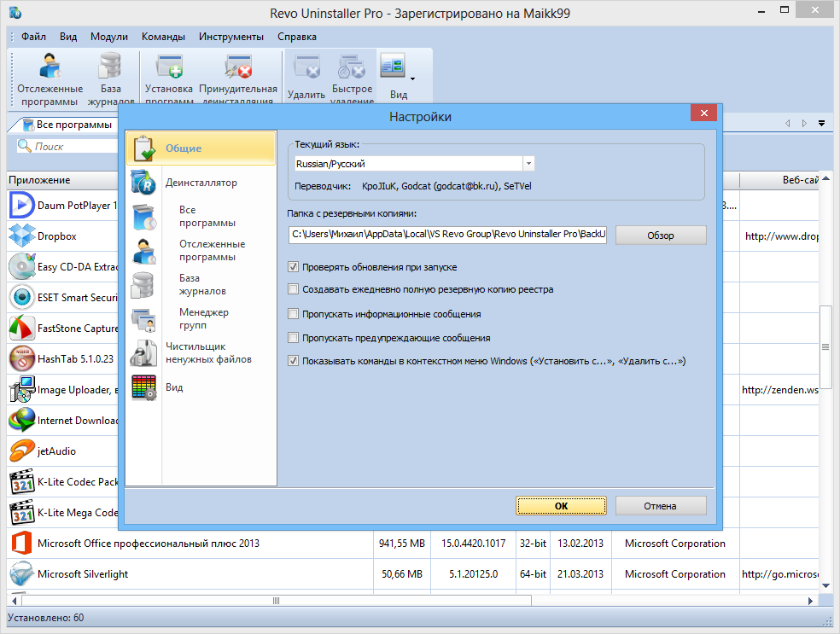Click the 941,55 MB size cell

click(x=402, y=544)
